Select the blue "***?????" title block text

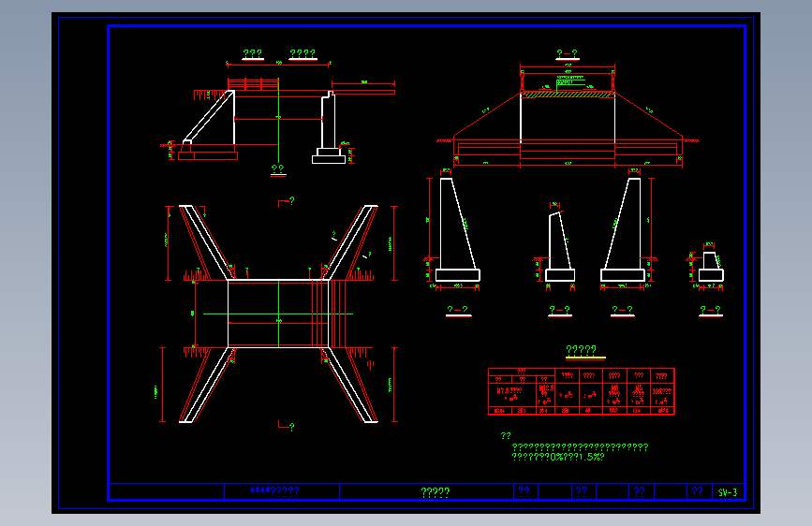[x=274, y=491]
